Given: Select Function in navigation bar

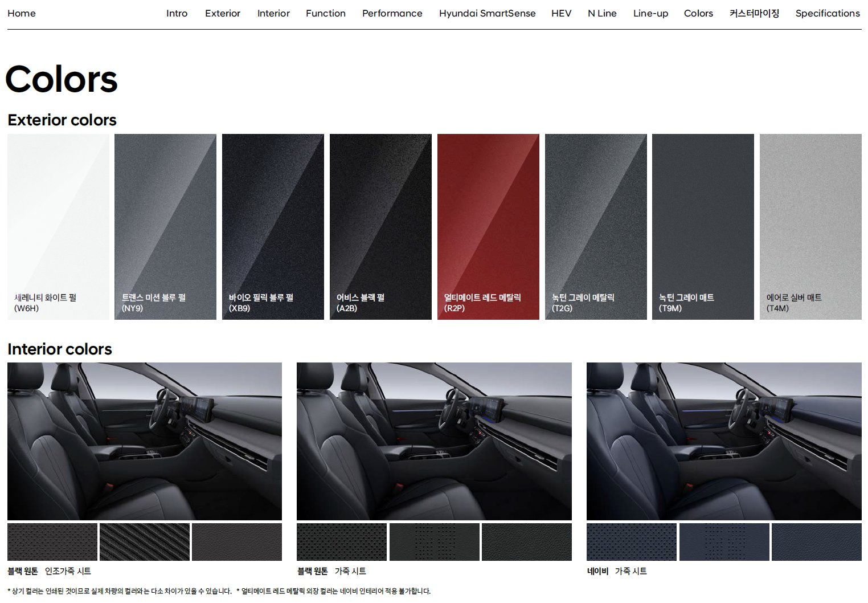Looking at the screenshot, I should [326, 13].
